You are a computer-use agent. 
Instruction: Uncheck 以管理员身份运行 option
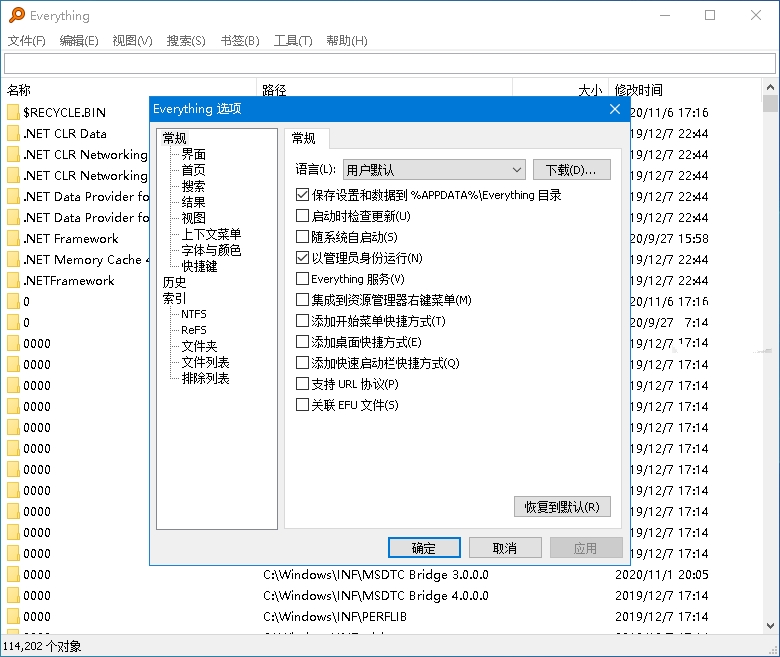point(302,258)
